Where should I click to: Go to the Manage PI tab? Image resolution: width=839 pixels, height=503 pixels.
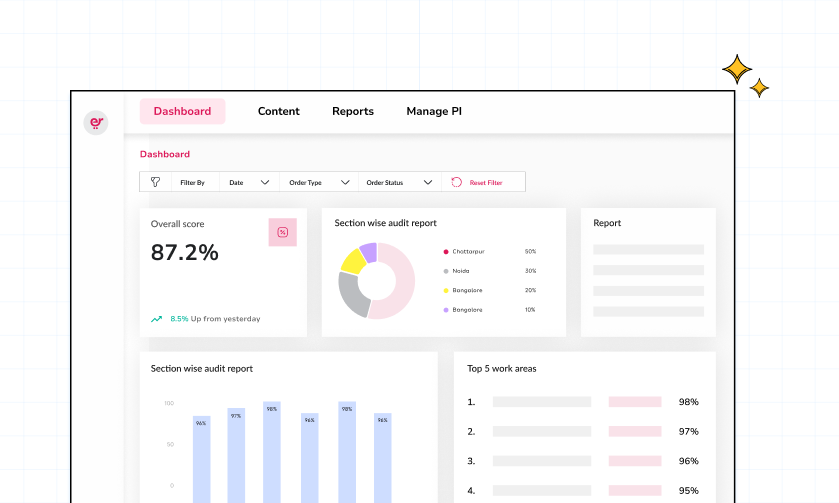434,111
